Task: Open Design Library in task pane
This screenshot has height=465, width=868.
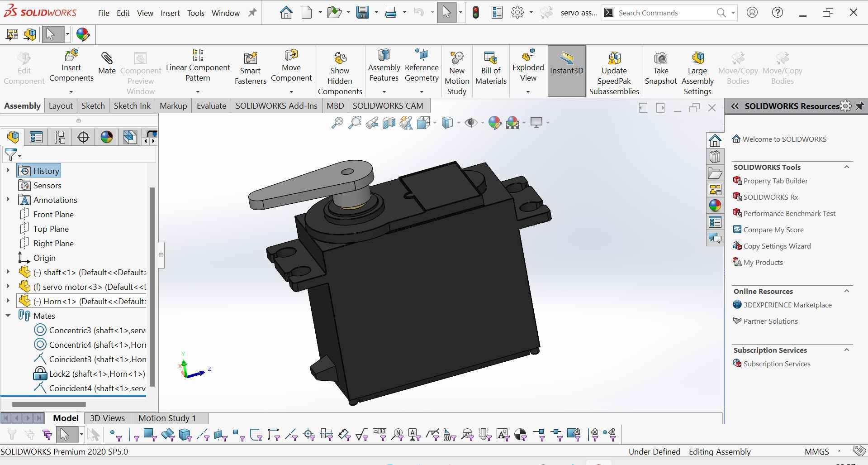Action: click(x=715, y=157)
